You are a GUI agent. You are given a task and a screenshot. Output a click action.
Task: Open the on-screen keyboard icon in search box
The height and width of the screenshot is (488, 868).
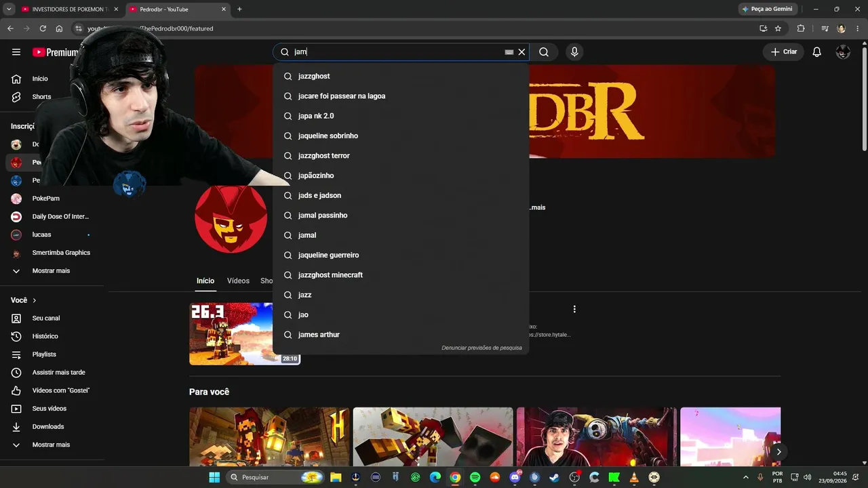point(509,52)
